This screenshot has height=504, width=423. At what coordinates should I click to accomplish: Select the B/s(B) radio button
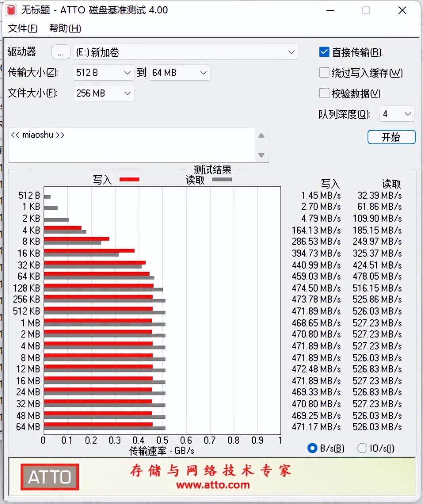click(x=312, y=448)
